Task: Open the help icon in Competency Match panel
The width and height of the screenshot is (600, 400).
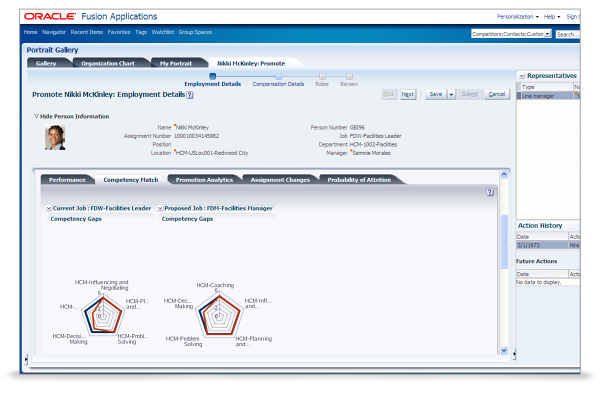Action: pyautogui.click(x=490, y=192)
